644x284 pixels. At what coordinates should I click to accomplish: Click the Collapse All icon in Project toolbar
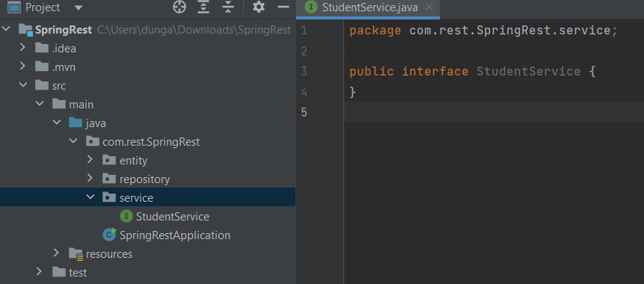227,7
